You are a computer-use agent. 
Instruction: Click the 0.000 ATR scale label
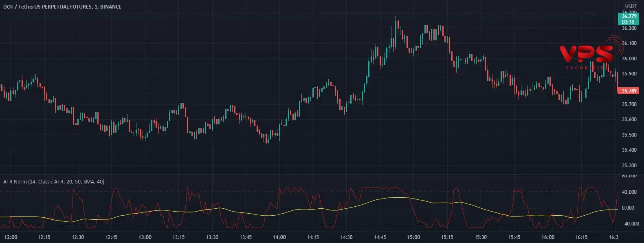629,208
